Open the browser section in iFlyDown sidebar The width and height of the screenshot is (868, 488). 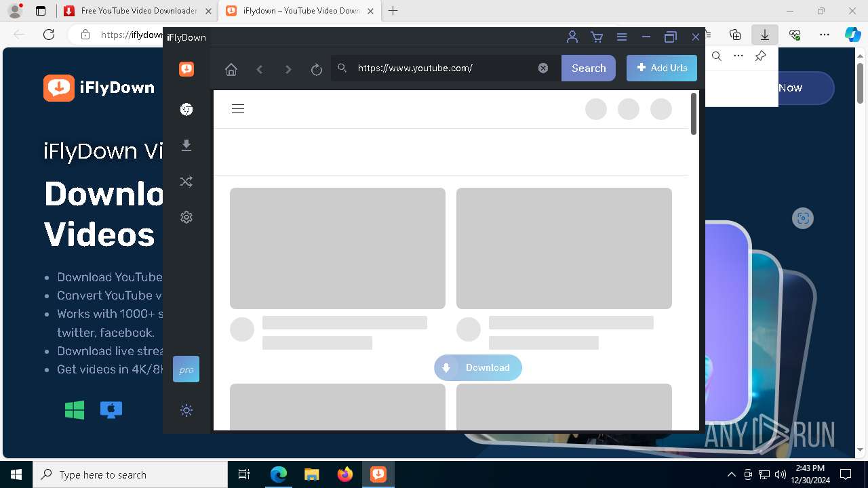click(x=186, y=110)
